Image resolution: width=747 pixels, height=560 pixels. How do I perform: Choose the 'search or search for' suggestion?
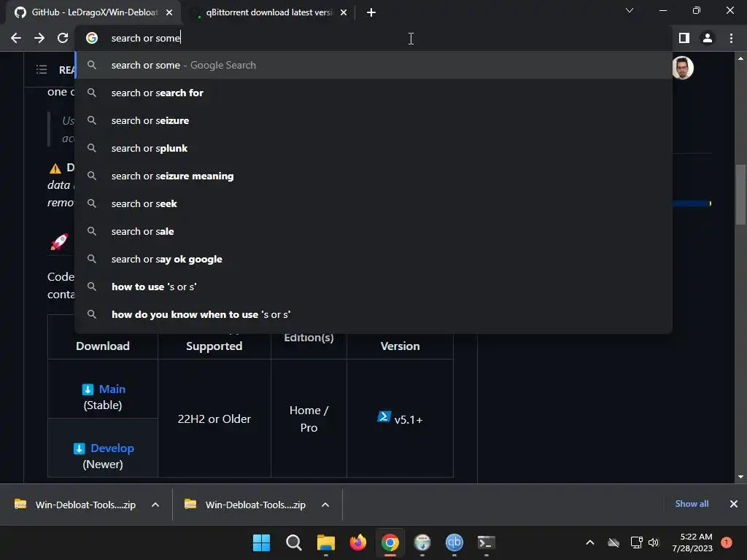point(373,93)
